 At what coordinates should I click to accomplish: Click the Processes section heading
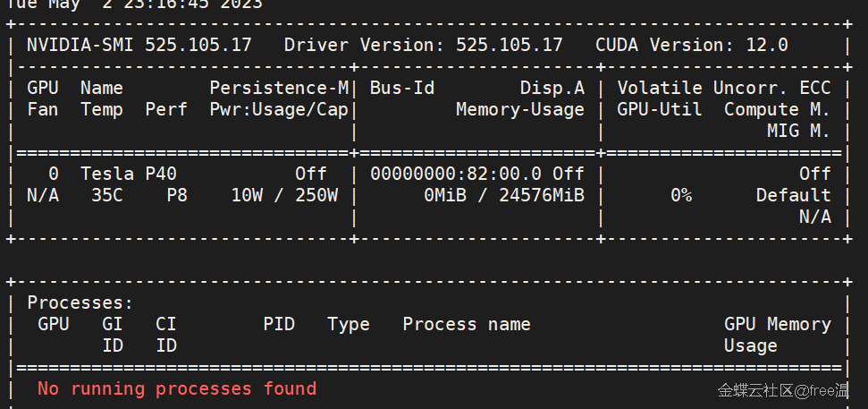[x=80, y=303]
